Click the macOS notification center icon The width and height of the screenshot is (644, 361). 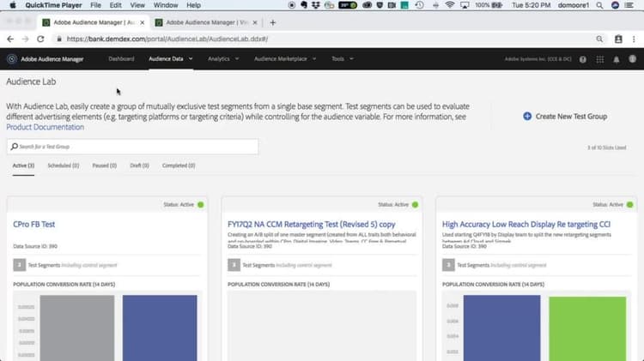tap(629, 5)
